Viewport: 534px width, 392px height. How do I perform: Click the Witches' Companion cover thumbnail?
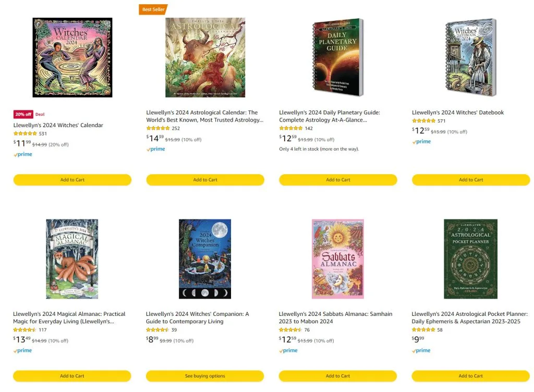click(205, 259)
